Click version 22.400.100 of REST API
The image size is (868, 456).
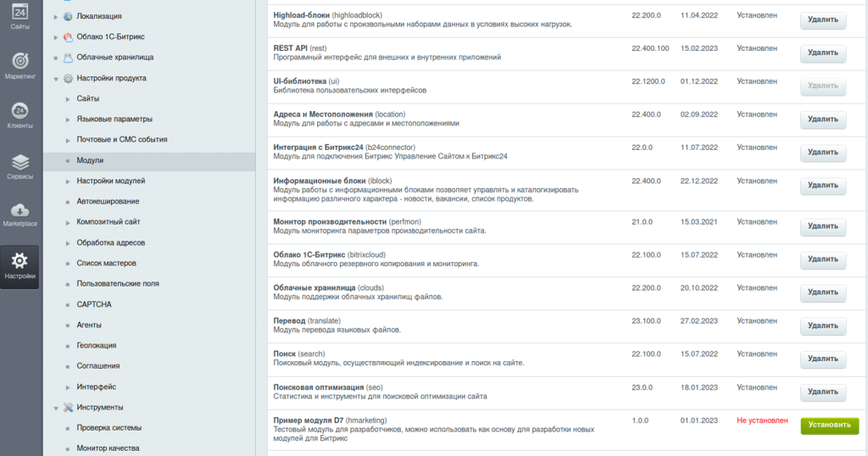pyautogui.click(x=650, y=48)
